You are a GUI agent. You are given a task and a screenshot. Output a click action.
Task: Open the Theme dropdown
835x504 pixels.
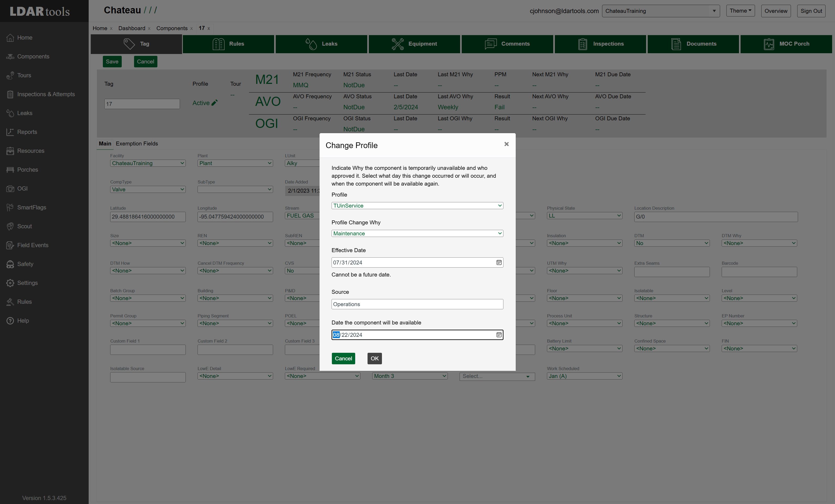(740, 11)
